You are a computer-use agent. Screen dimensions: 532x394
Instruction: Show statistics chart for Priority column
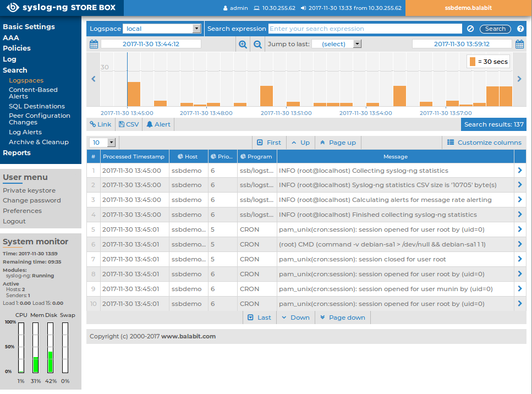(213, 156)
